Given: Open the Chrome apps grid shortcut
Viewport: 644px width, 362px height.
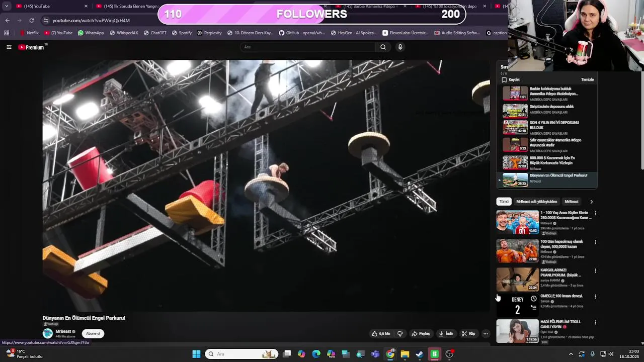Looking at the screenshot, I should pos(7,33).
